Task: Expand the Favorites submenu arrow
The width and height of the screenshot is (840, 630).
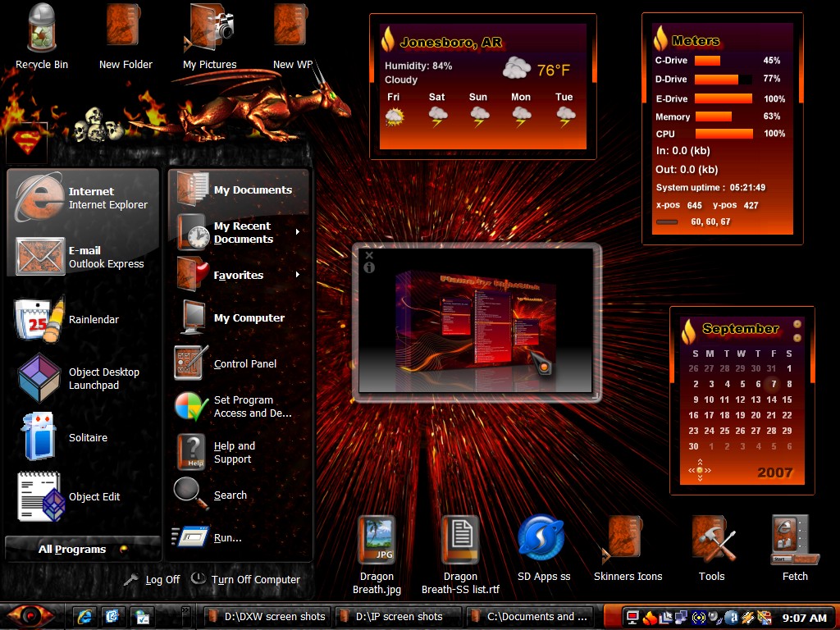Action: (x=297, y=275)
